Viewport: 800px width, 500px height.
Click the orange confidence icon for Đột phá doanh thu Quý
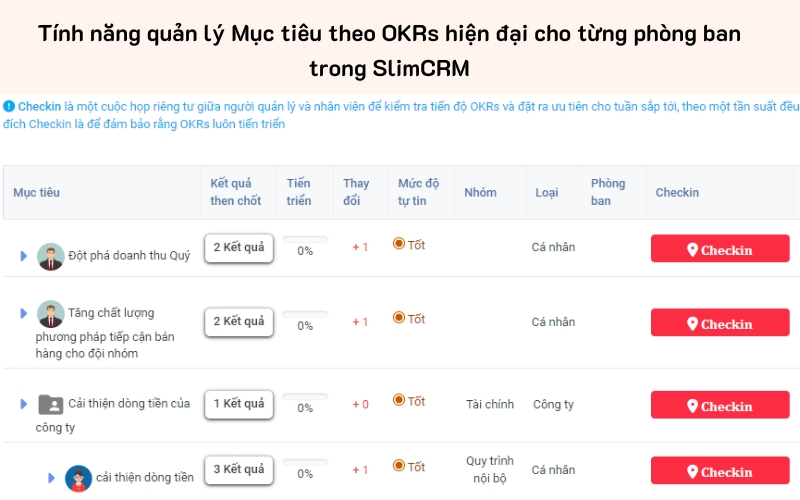coord(398,245)
